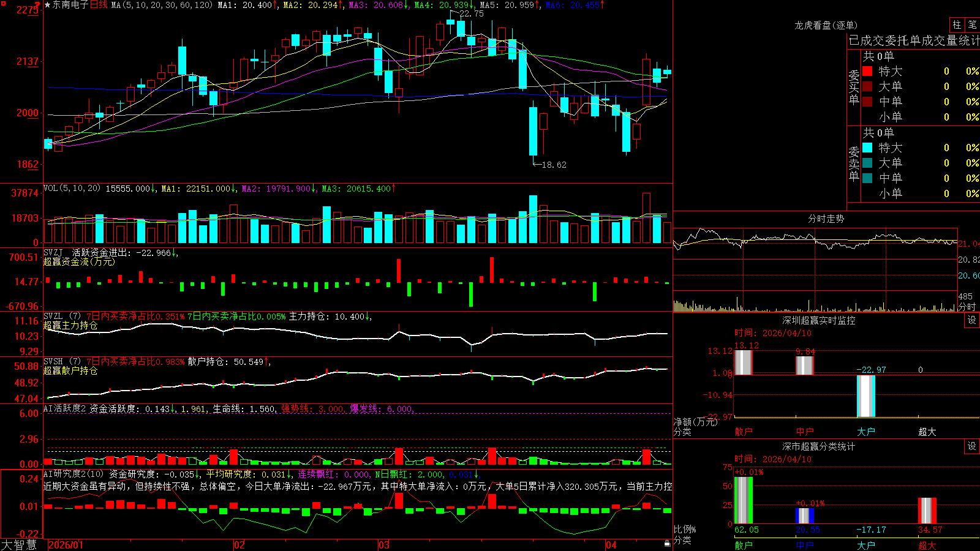
Task: Click the green 散户 bar in 深市超赢分类统计
Action: pyautogui.click(x=744, y=500)
